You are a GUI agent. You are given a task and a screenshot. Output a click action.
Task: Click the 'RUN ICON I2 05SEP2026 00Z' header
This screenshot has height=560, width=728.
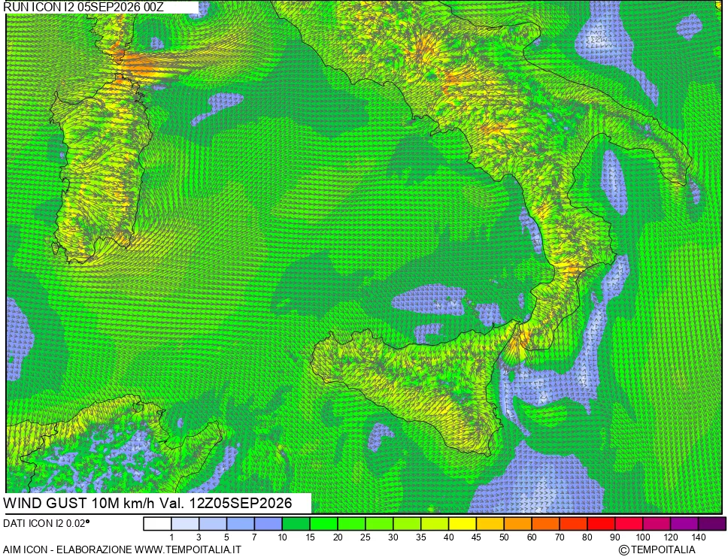click(83, 7)
